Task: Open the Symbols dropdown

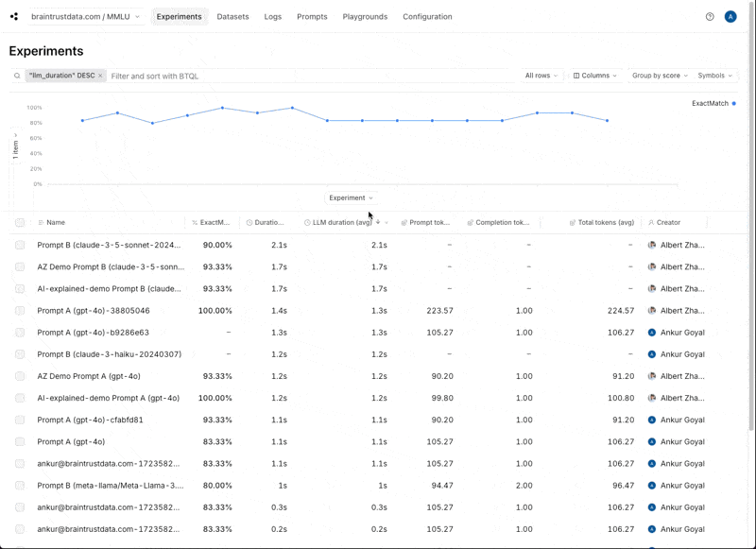Action: coord(715,76)
